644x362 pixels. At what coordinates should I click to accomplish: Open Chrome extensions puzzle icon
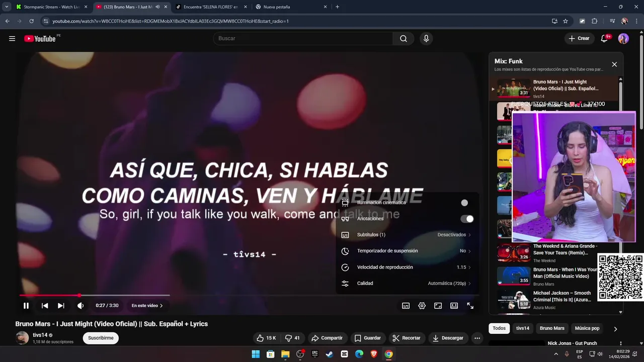coord(594,21)
